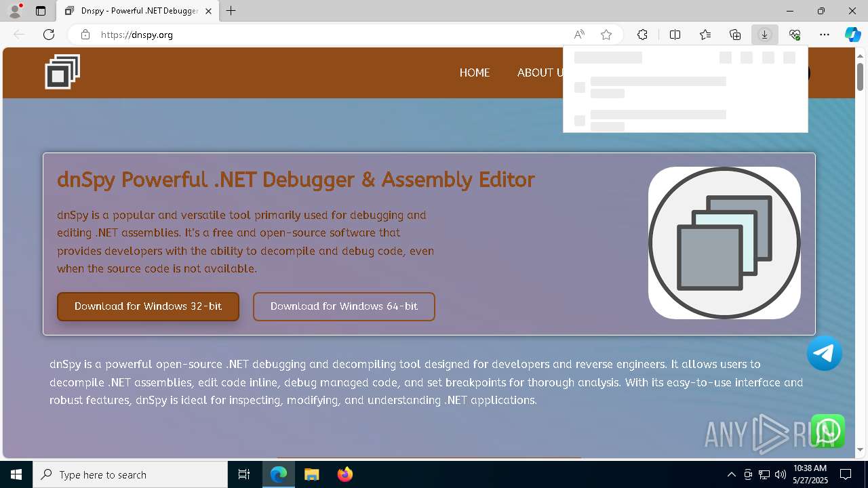868x488 pixels.
Task: Open the Telegram floating icon
Action: (x=825, y=353)
